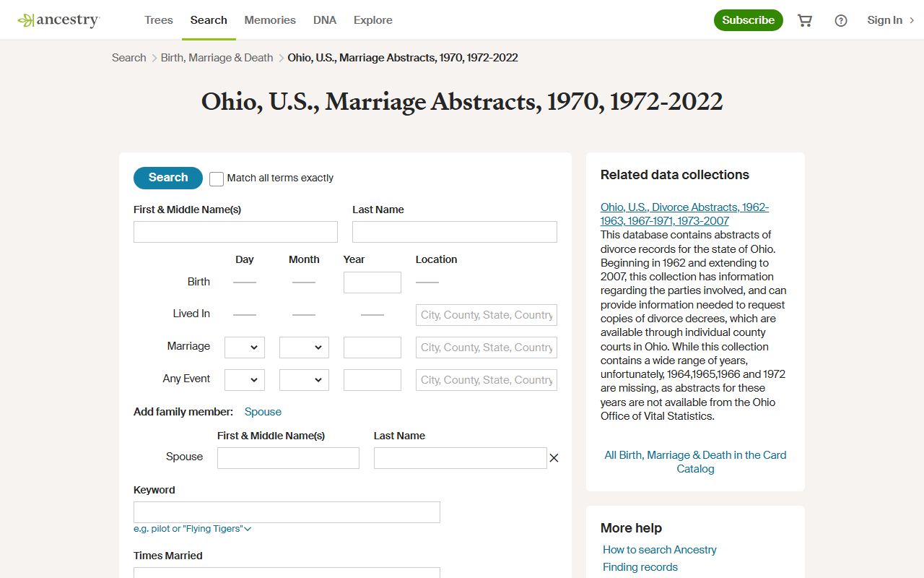Image resolution: width=924 pixels, height=578 pixels.
Task: Focus the Last Name field
Action: click(455, 232)
